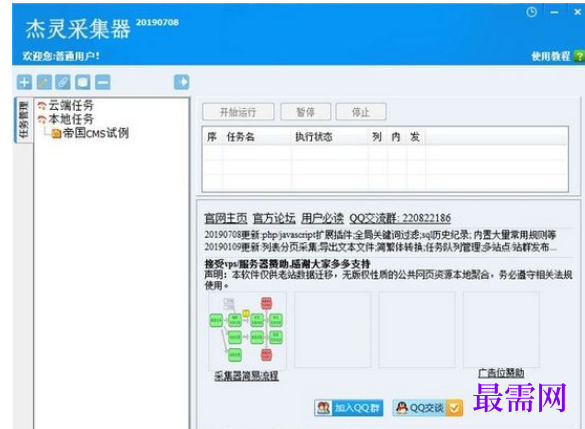This screenshot has width=585, height=429.
Task: Click the 开始运行 button
Action: pyautogui.click(x=238, y=112)
